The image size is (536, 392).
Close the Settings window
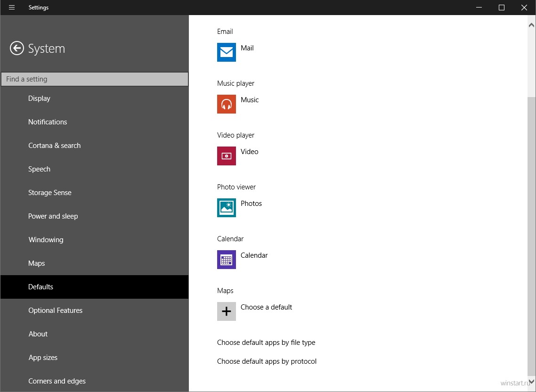(x=524, y=7)
